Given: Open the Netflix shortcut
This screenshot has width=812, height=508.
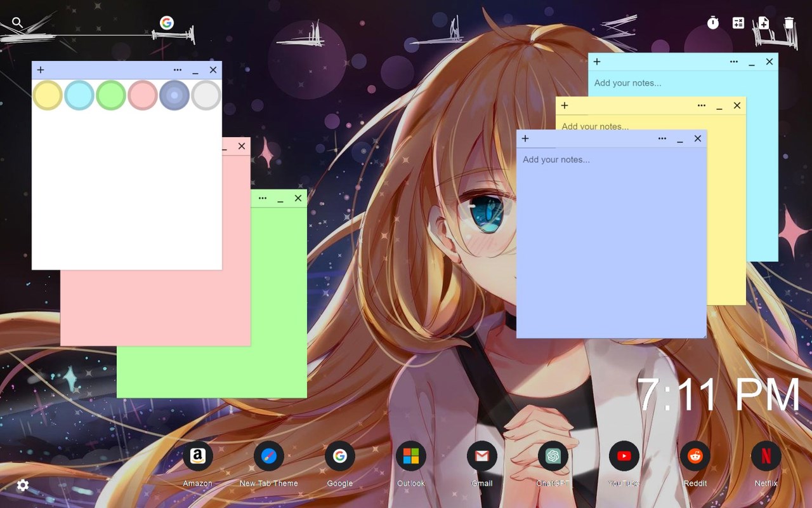Looking at the screenshot, I should (x=766, y=456).
